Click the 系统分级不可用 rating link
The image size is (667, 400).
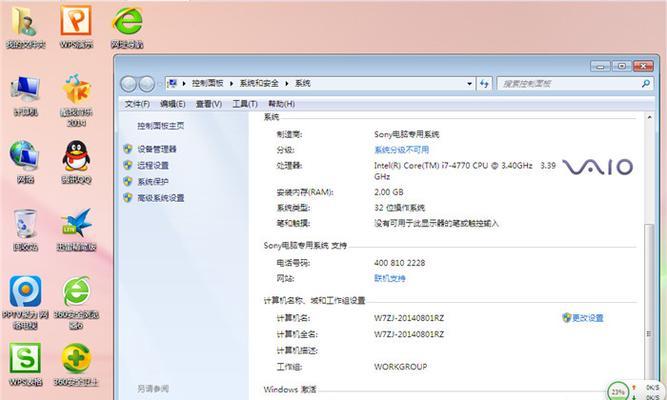tap(400, 149)
